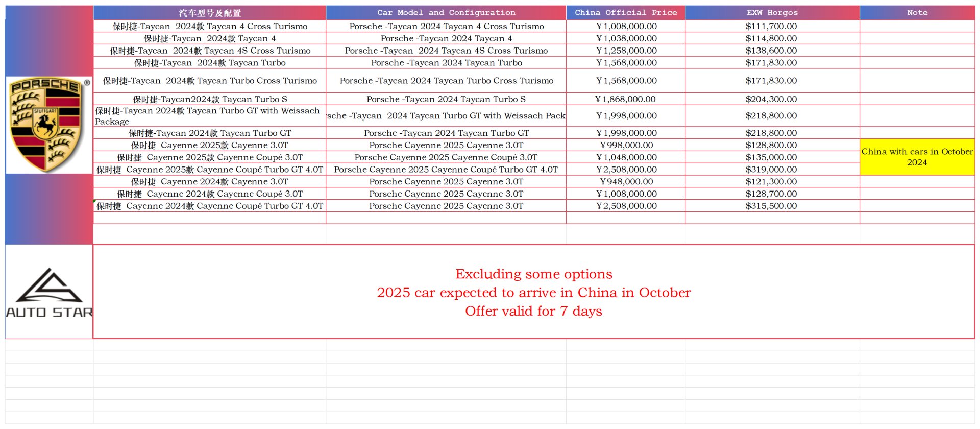This screenshot has width=980, height=429.
Task: Select the '保时捷-Taycan 2024款 Taycan Turbo GT with Weissach Package' cell
Action: tap(209, 116)
